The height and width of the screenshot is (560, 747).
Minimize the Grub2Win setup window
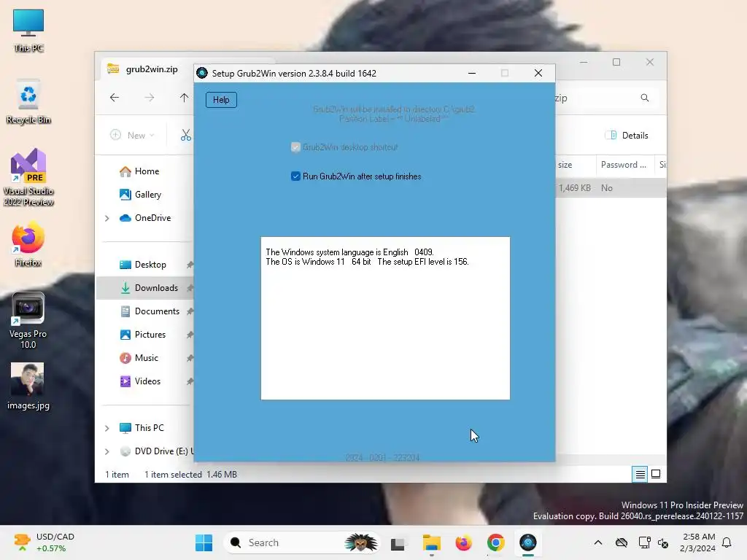pos(472,74)
